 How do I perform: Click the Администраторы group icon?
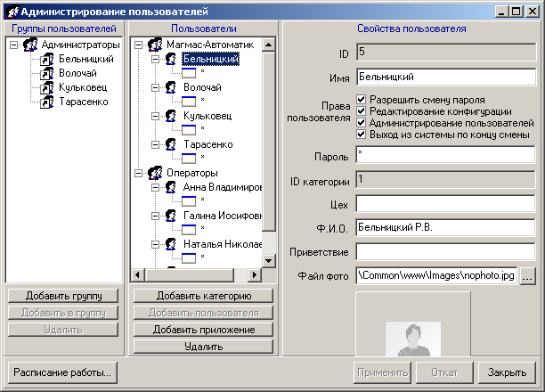tap(31, 44)
